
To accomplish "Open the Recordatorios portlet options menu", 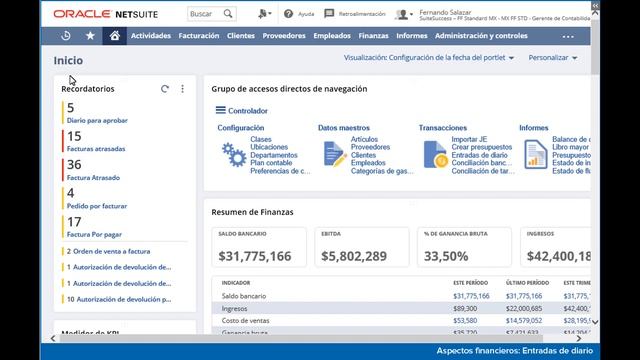I will point(182,89).
